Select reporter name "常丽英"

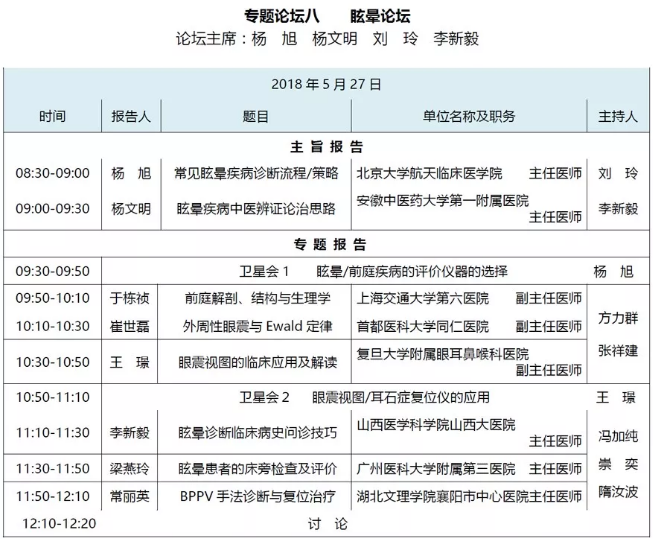click(x=130, y=495)
